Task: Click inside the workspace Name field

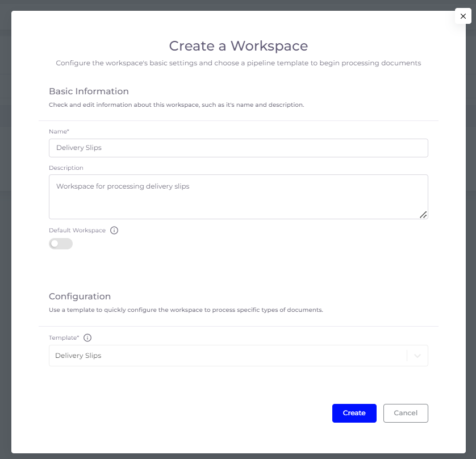Action: point(239,148)
